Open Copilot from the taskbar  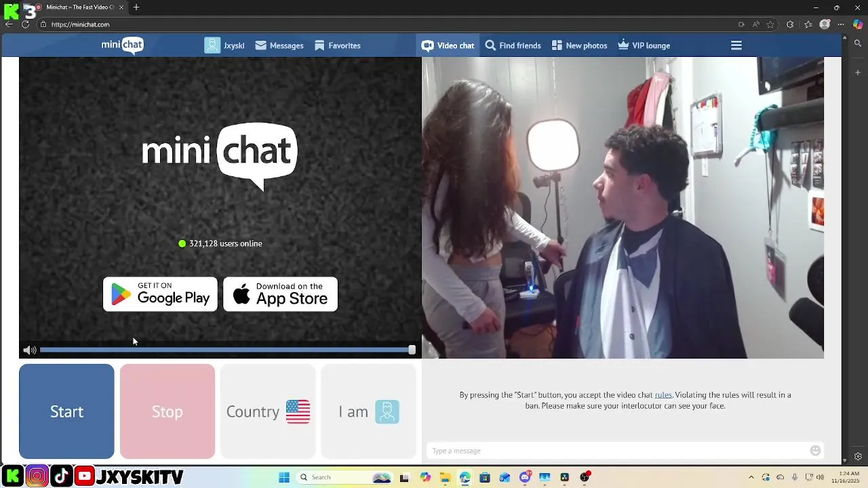click(425, 477)
